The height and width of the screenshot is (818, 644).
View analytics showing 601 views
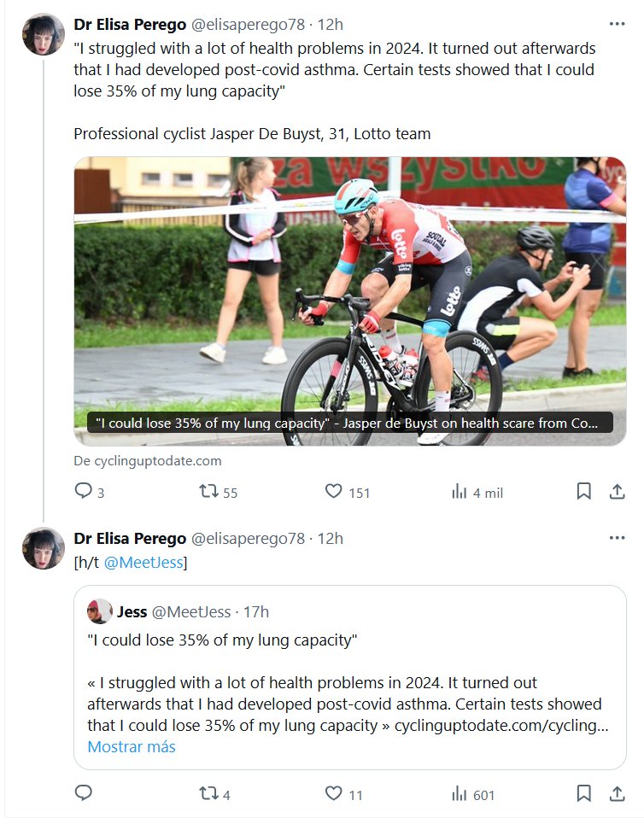coord(460,793)
